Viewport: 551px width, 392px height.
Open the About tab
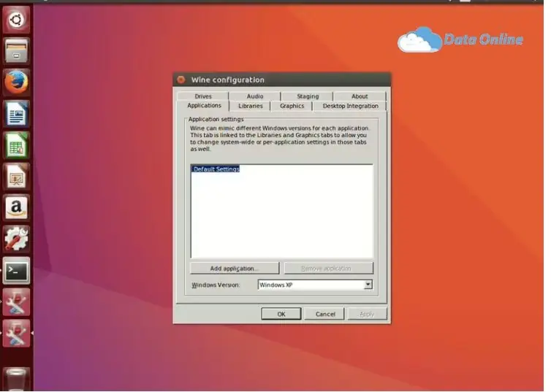pyautogui.click(x=360, y=96)
